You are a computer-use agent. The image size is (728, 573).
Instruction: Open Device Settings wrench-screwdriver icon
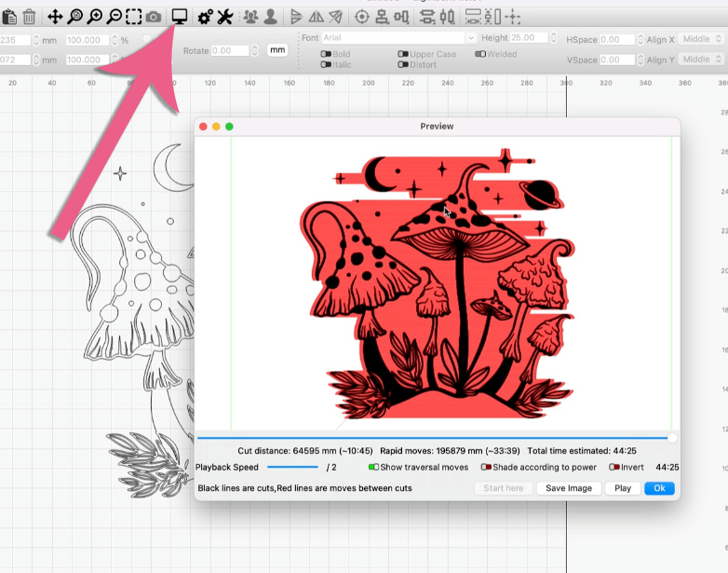pyautogui.click(x=225, y=17)
